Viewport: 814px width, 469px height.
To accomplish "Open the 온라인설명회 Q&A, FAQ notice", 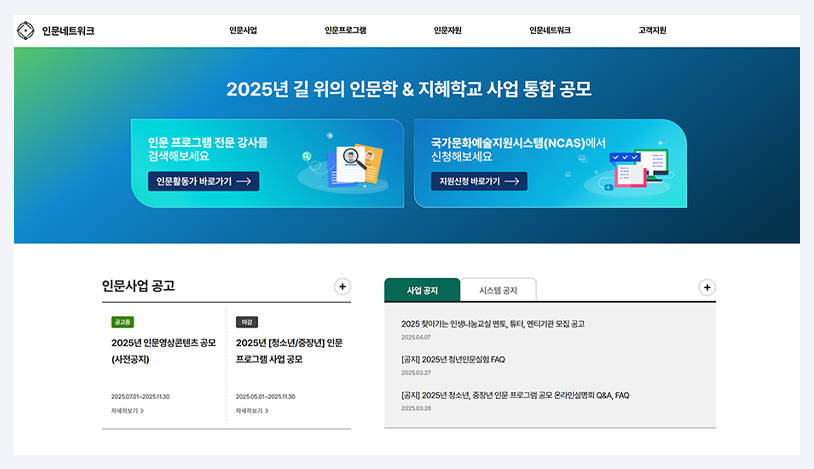I will (x=515, y=395).
